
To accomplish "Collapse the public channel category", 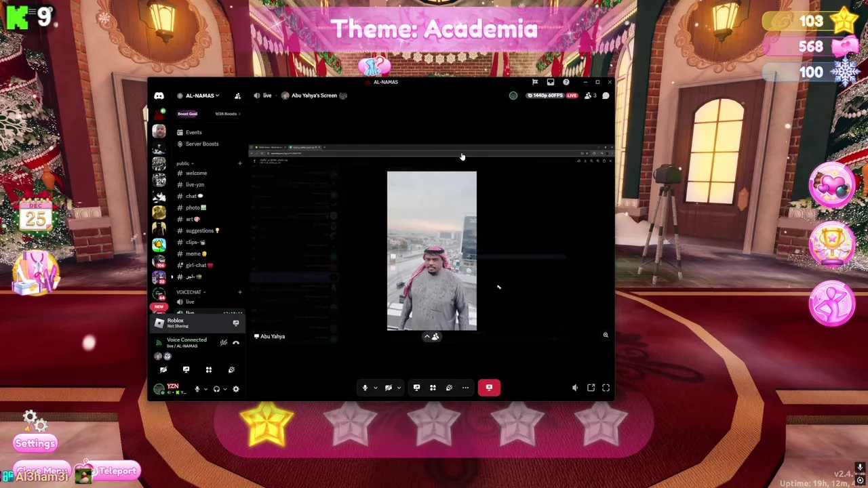I will tap(185, 163).
